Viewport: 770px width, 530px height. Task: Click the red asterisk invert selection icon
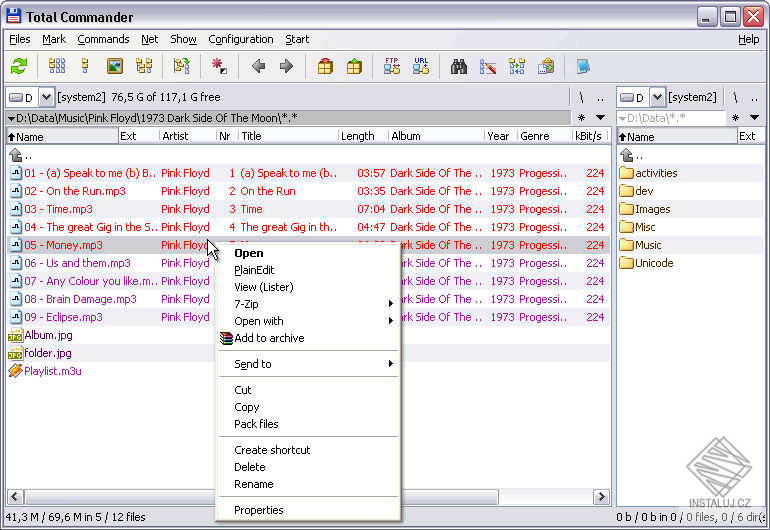click(x=219, y=66)
